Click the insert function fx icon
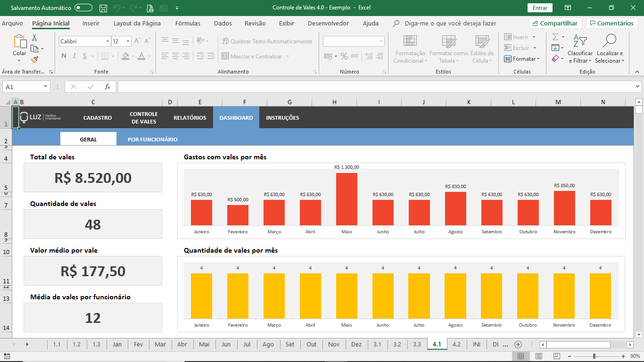This screenshot has height=362, width=644. tap(107, 87)
